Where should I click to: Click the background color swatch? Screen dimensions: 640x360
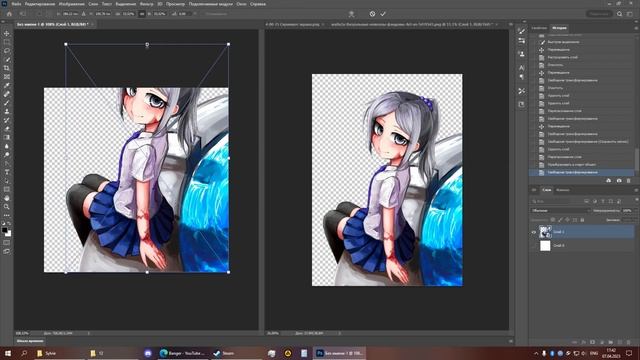coord(8,234)
